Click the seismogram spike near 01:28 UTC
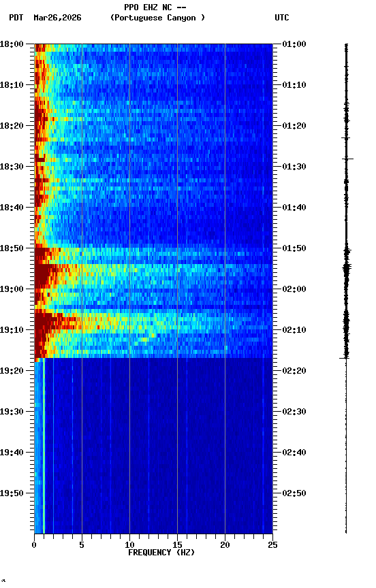Viewport: 376px width, 588px height. point(347,159)
